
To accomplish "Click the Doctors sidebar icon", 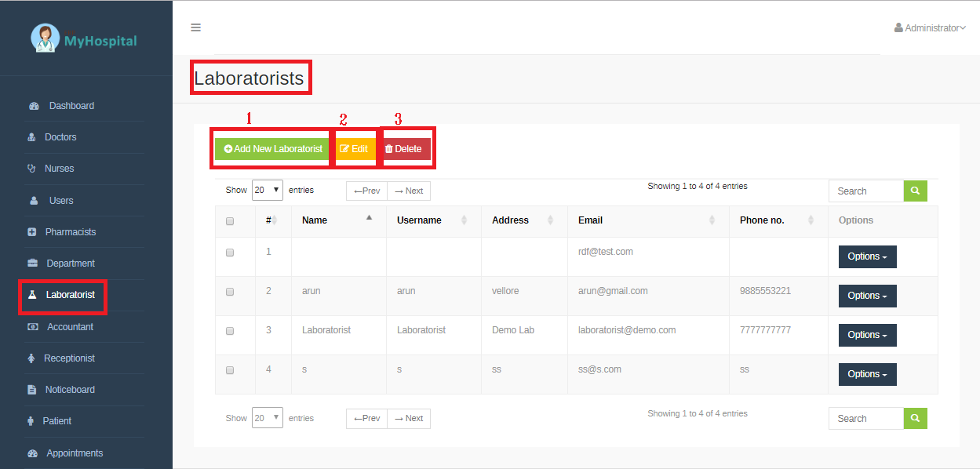I will [31, 137].
